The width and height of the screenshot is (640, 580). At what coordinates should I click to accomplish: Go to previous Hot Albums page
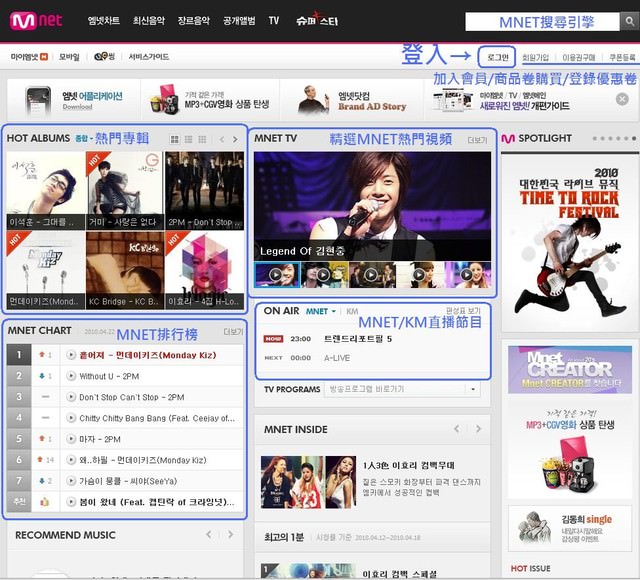click(x=222, y=140)
